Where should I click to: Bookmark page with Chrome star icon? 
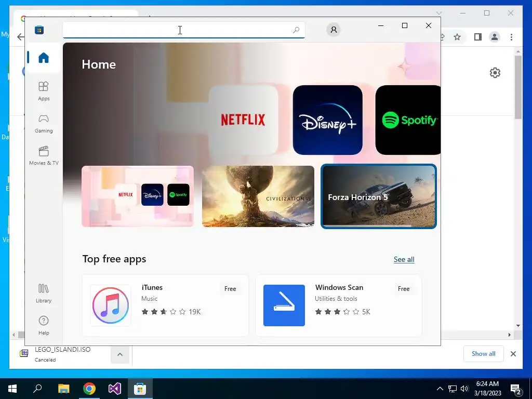457,37
